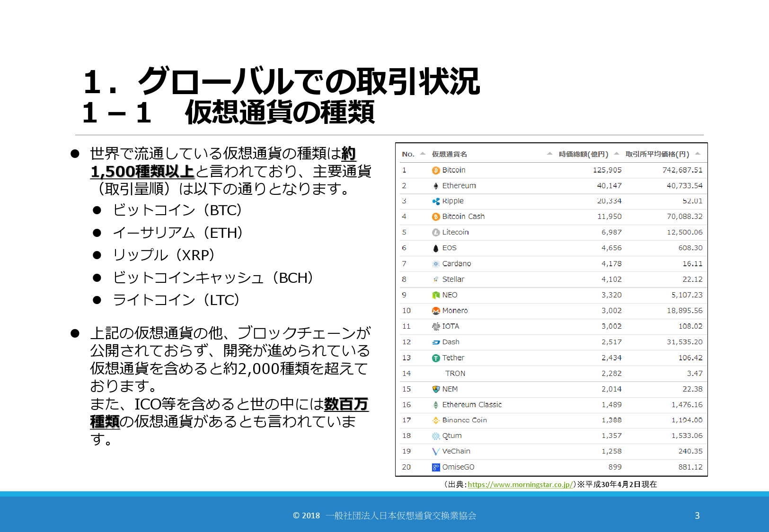Click the blue Ripple logo icon
769x532 pixels.
tap(436, 201)
